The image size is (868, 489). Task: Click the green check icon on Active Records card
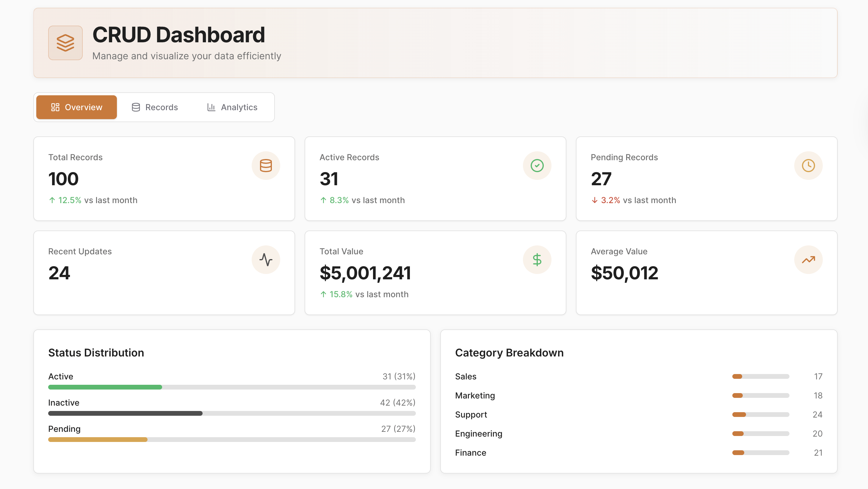click(537, 166)
